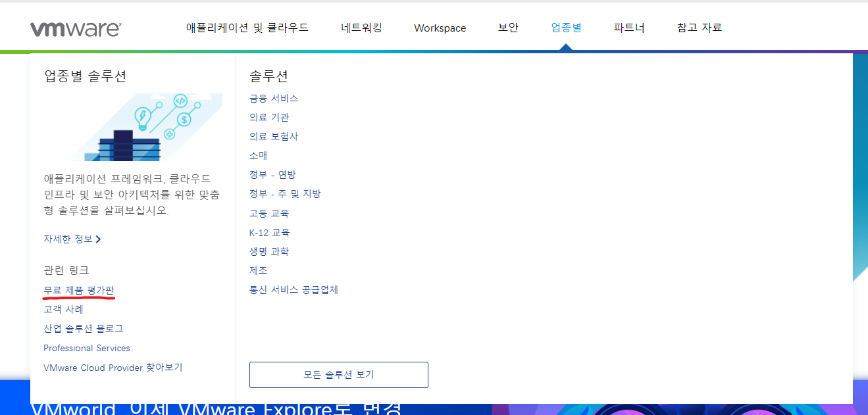Select the 제조 solution
This screenshot has height=415, width=868.
(259, 270)
